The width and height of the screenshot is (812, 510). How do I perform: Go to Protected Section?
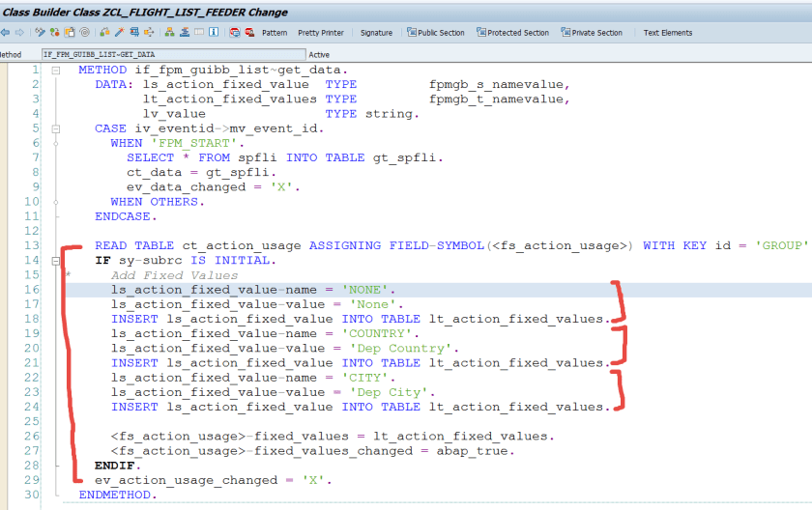(512, 33)
